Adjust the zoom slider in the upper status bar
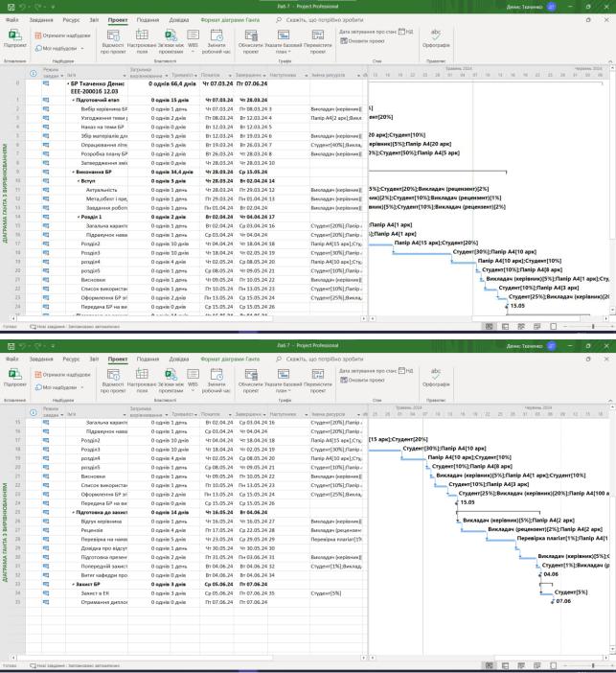Viewport: 616px width, 673px height. point(593,327)
